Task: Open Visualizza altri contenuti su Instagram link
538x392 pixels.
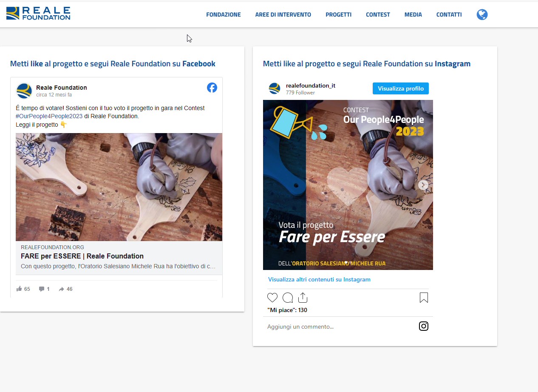Action: [319, 279]
